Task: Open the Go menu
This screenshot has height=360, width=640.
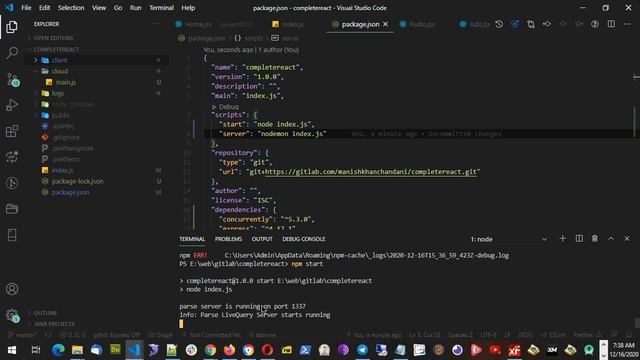Action: coord(118,8)
